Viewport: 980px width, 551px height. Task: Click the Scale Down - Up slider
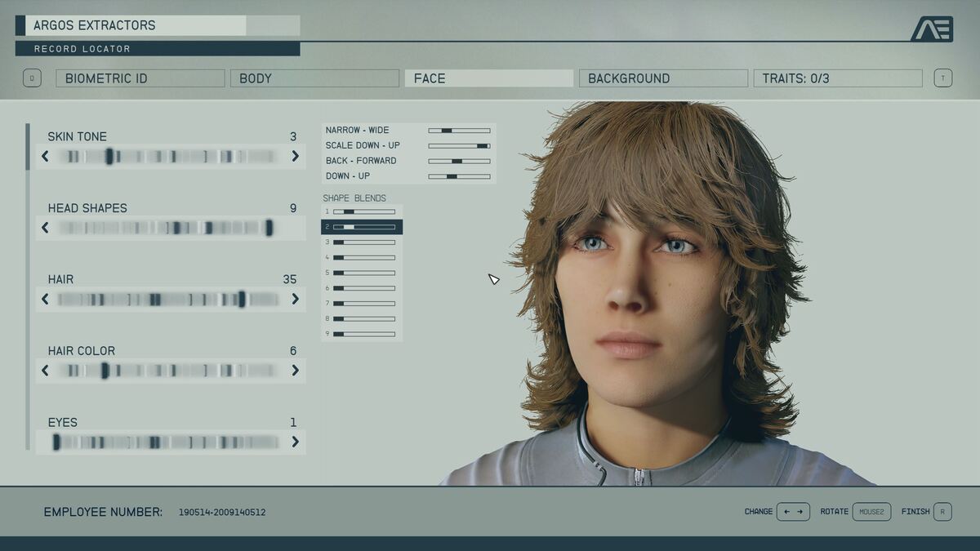coord(459,145)
